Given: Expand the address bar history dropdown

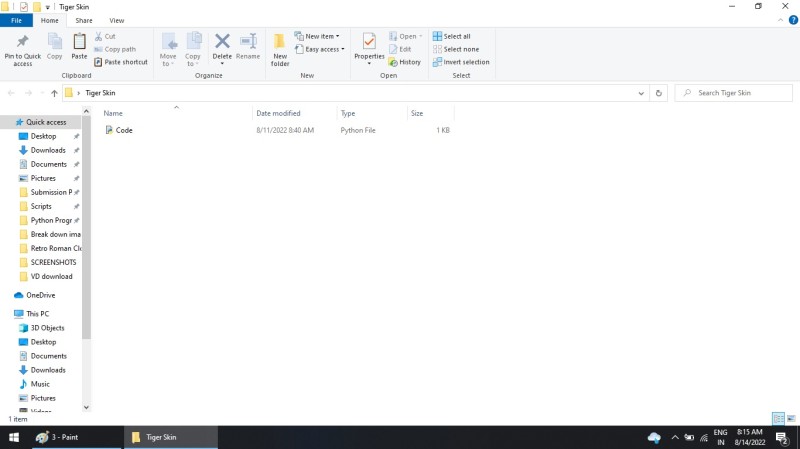Looking at the screenshot, I should coord(641,93).
